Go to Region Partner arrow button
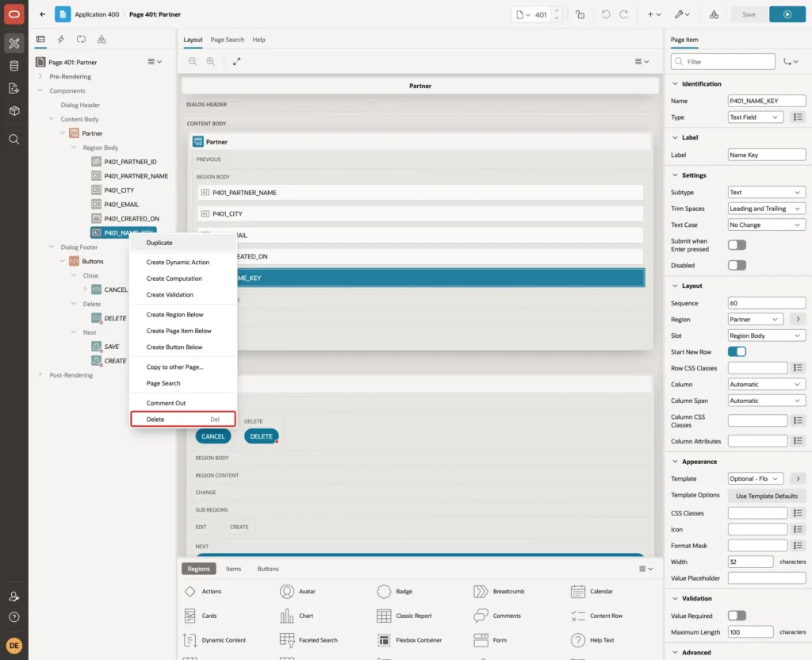The height and width of the screenshot is (660, 812). [x=798, y=319]
